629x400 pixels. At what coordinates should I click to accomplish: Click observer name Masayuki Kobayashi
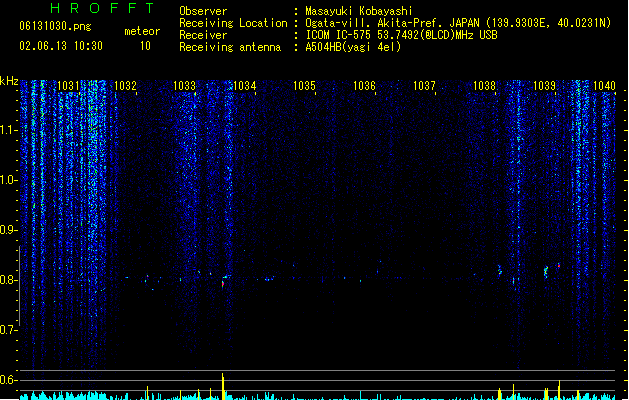click(x=359, y=11)
